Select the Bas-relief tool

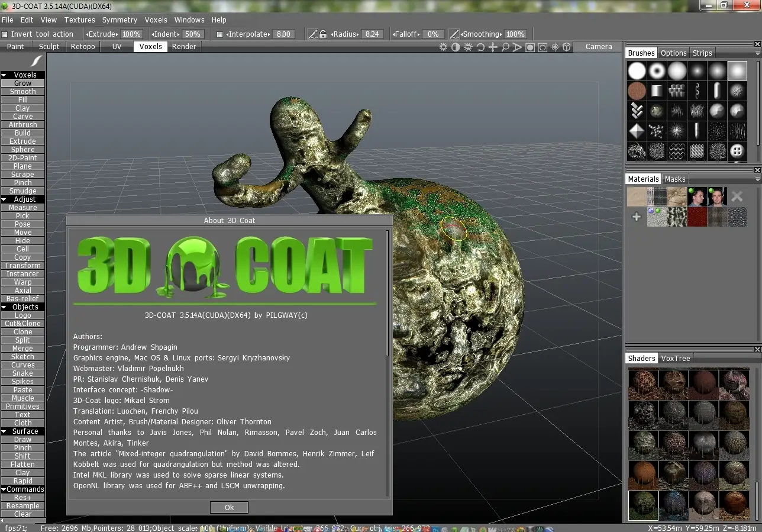coord(23,299)
